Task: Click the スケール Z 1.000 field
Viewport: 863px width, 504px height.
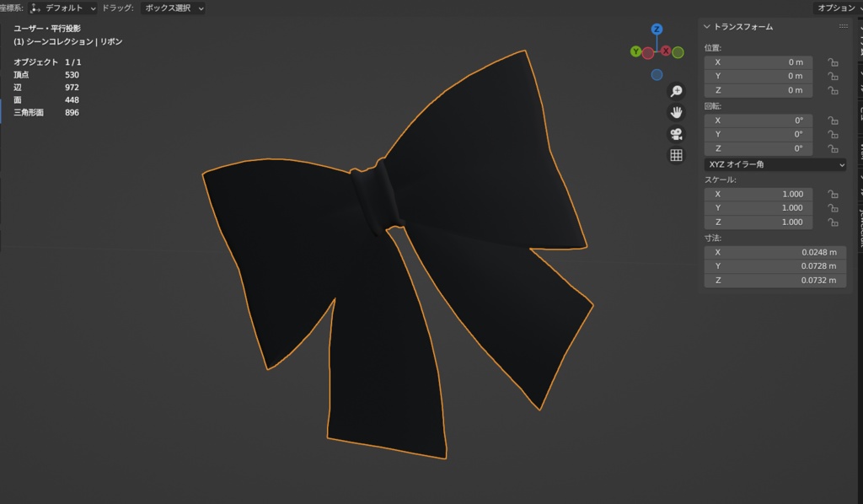Action: click(758, 223)
